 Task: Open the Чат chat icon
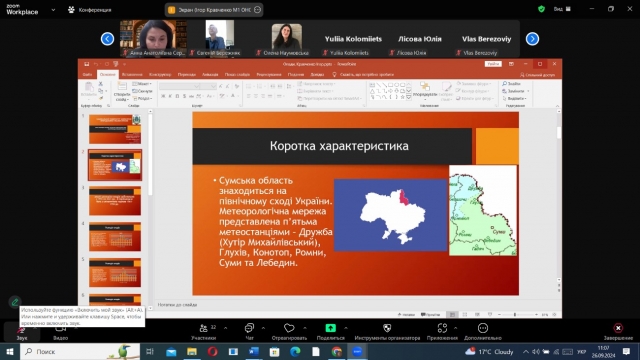(249, 328)
